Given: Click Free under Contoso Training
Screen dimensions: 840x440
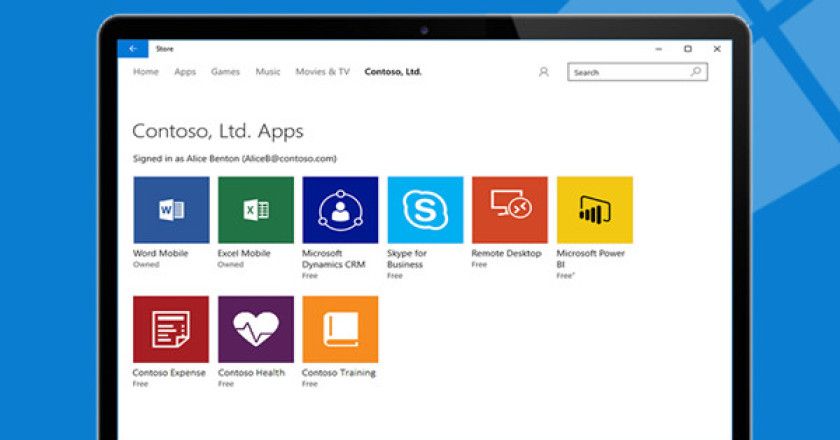Looking at the screenshot, I should tap(310, 384).
